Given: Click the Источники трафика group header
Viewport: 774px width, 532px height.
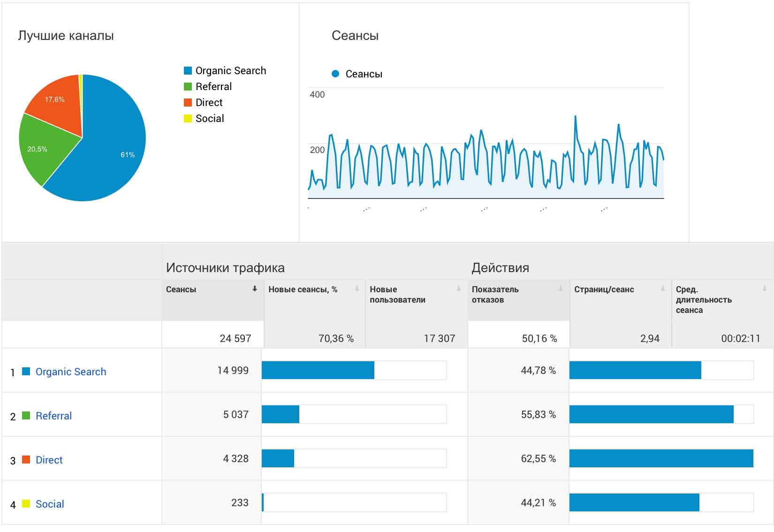Looking at the screenshot, I should click(x=225, y=268).
